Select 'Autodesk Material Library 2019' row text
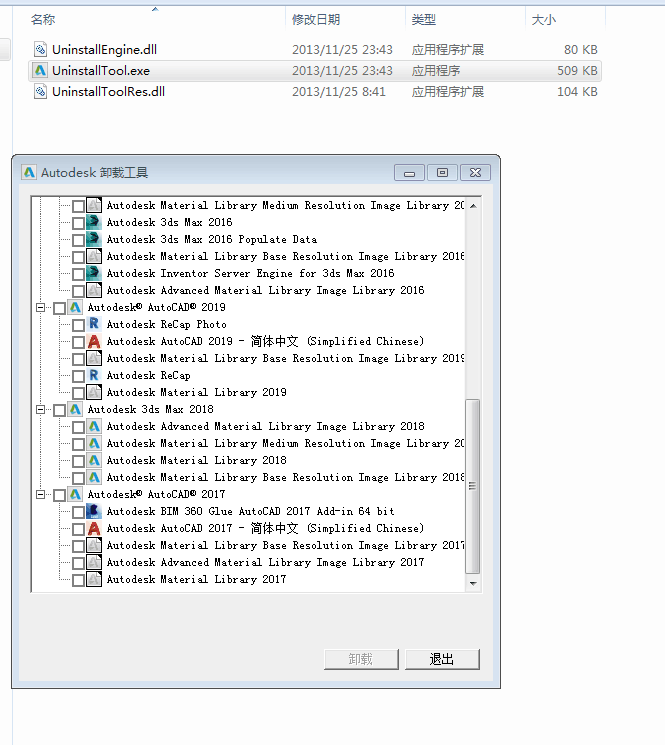665x745 pixels. 197,392
